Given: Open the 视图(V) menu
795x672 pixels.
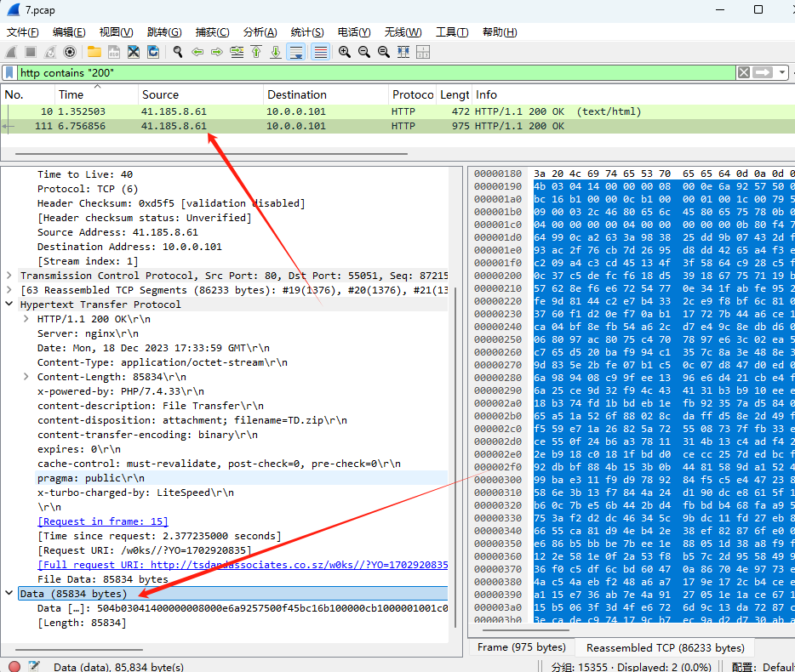Looking at the screenshot, I should point(116,32).
